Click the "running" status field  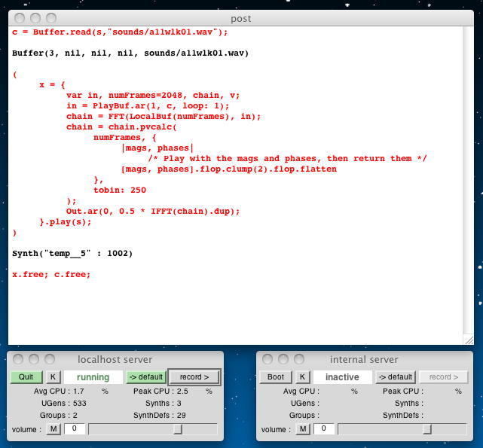[93, 376]
